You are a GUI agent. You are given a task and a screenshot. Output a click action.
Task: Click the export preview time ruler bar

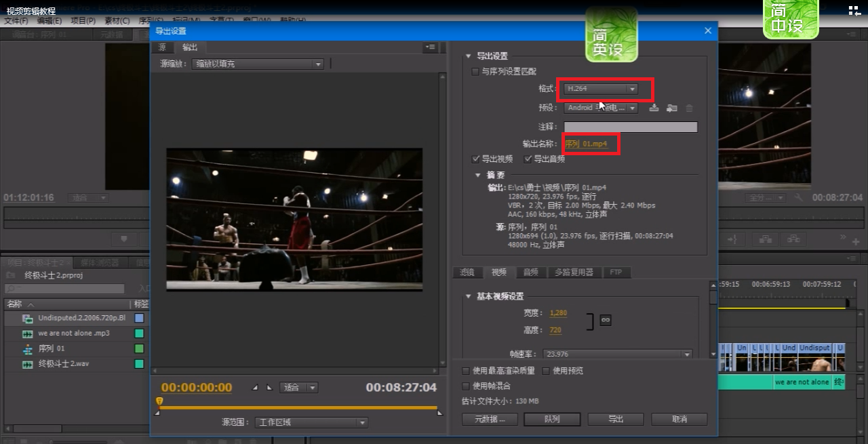click(x=298, y=407)
